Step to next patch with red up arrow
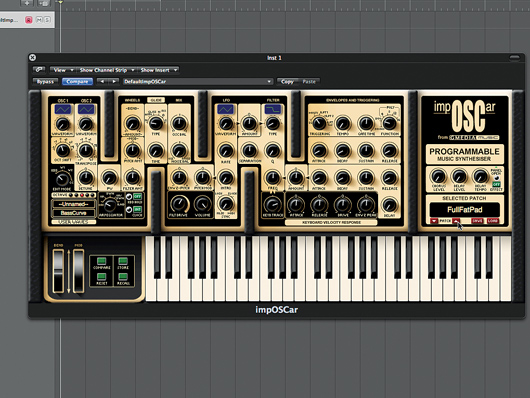The height and width of the screenshot is (398, 530). click(456, 221)
